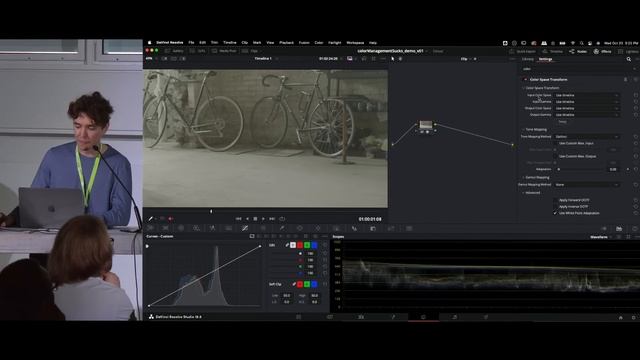Select the green channel in Edit
Screen dimensions: 640x360
[x=307, y=245]
